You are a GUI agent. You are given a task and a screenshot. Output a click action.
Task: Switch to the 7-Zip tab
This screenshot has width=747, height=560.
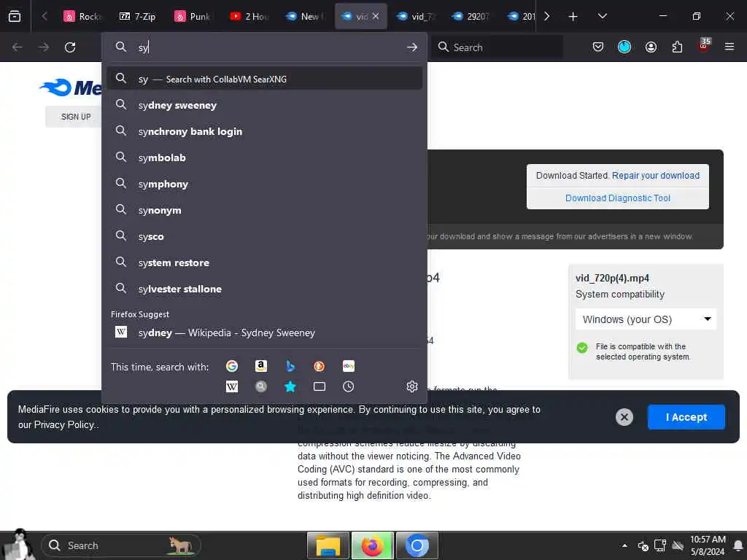point(137,17)
